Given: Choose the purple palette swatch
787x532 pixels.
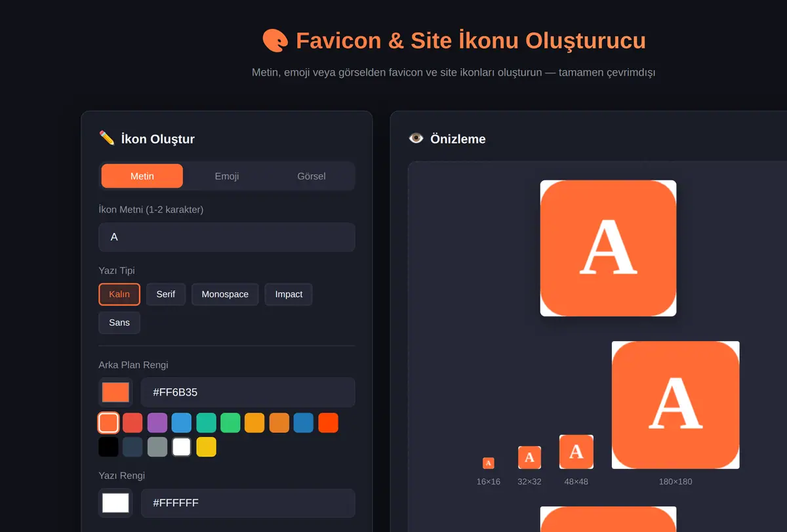Looking at the screenshot, I should click(x=157, y=422).
